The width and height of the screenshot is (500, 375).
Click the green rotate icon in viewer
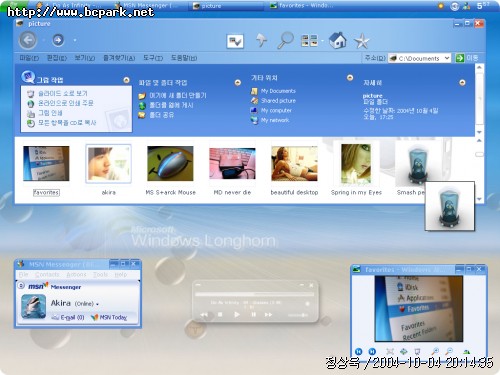pos(467,351)
